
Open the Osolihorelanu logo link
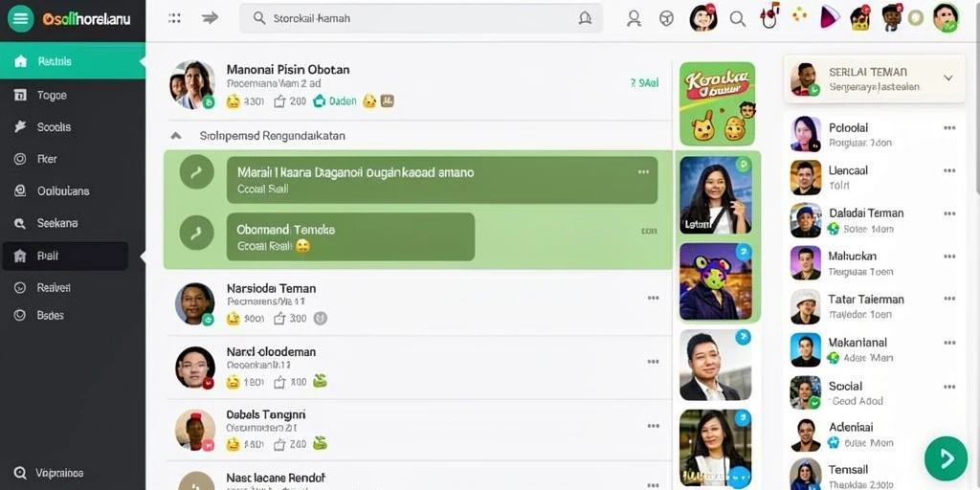[86, 19]
